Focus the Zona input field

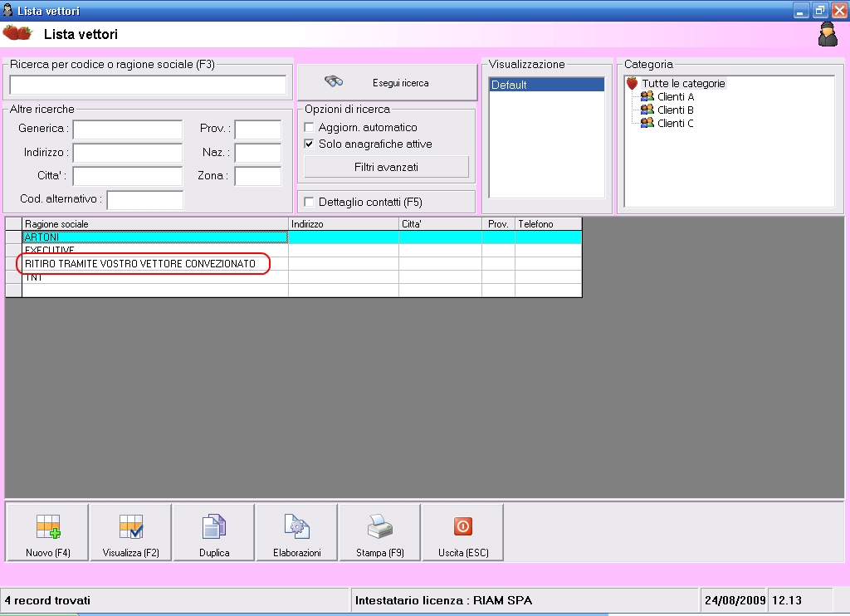(258, 176)
